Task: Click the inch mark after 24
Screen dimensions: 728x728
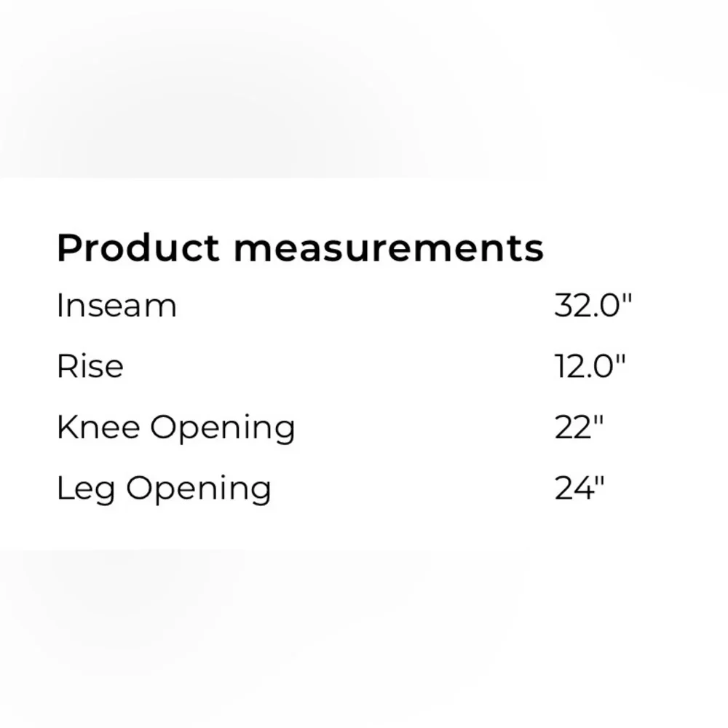Action: coord(599,481)
